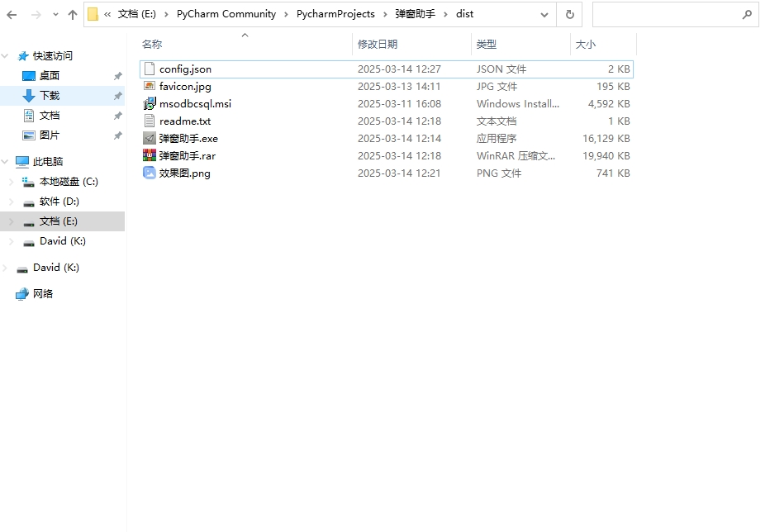770x532 pixels.
Task: Click PycharmProjects in the breadcrumb path
Action: [x=335, y=14]
